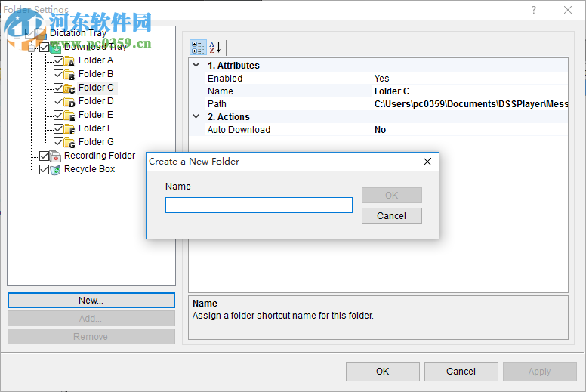586x392 pixels.
Task: Click the New... button
Action: [91, 301]
